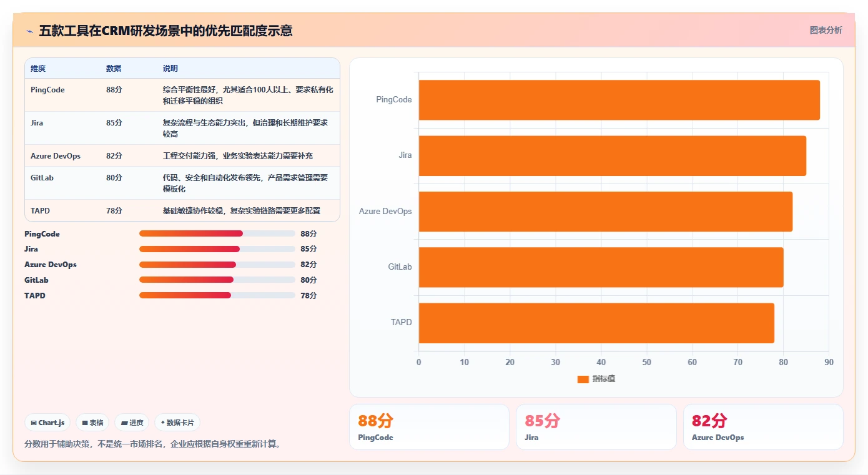The height and width of the screenshot is (475, 868).
Task: Click the GitLab cell in the table
Action: tap(42, 178)
